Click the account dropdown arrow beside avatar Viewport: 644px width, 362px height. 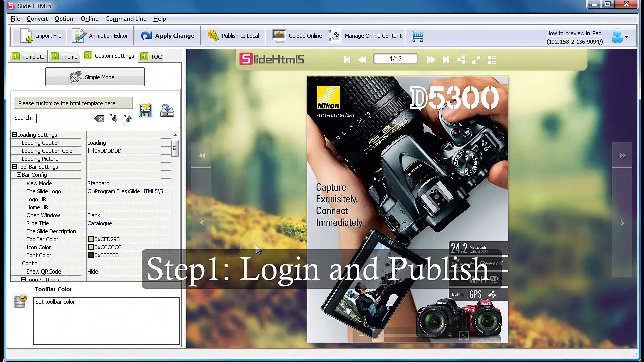(626, 37)
